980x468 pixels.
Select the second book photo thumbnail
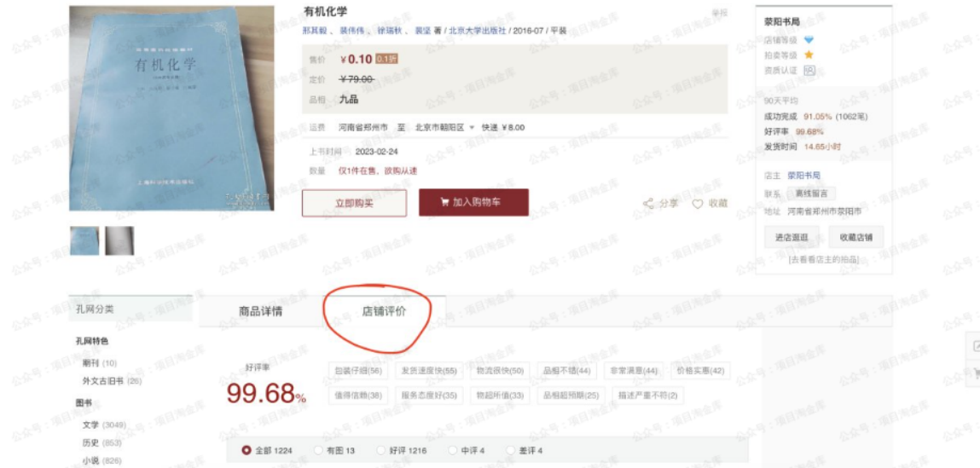119,240
